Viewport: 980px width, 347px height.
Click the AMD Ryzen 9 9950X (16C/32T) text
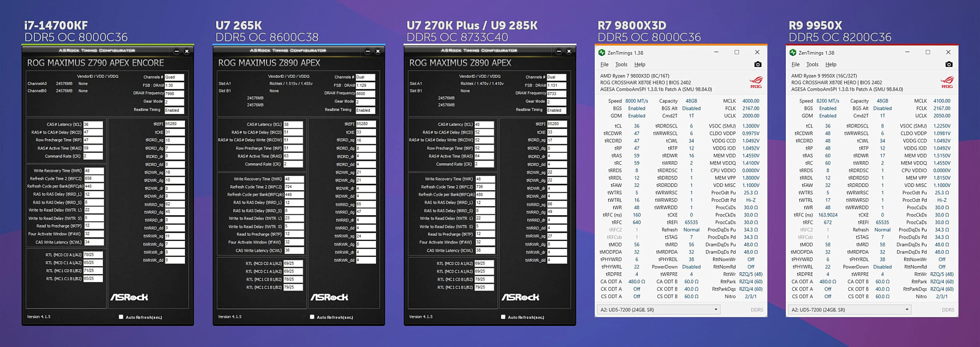[x=825, y=76]
